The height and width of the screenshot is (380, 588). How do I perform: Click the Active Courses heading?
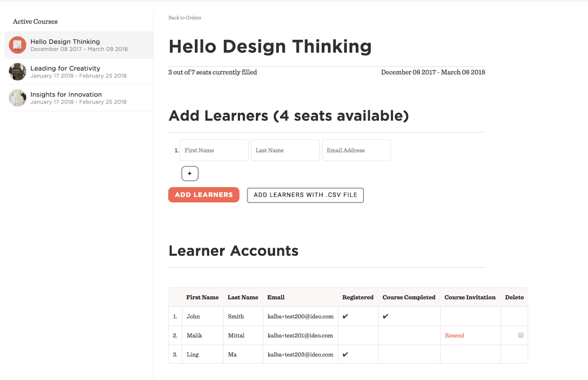pos(35,22)
